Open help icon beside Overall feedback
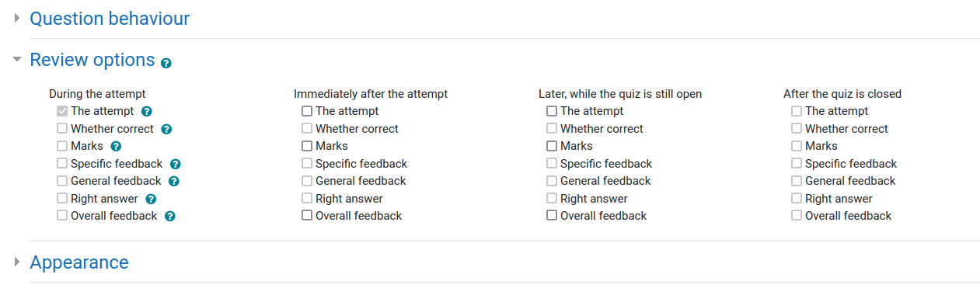Image resolution: width=980 pixels, height=295 pixels. (x=170, y=217)
